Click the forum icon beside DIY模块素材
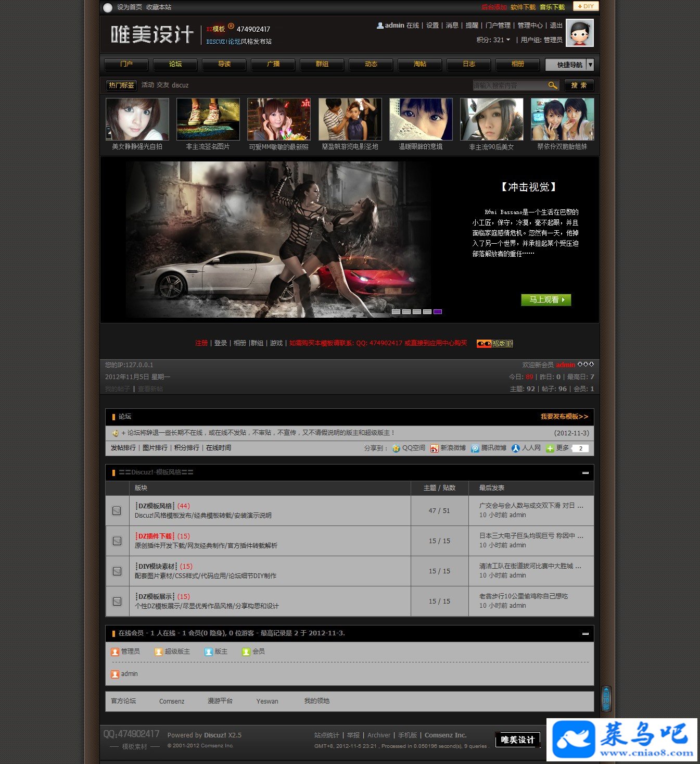 point(117,571)
